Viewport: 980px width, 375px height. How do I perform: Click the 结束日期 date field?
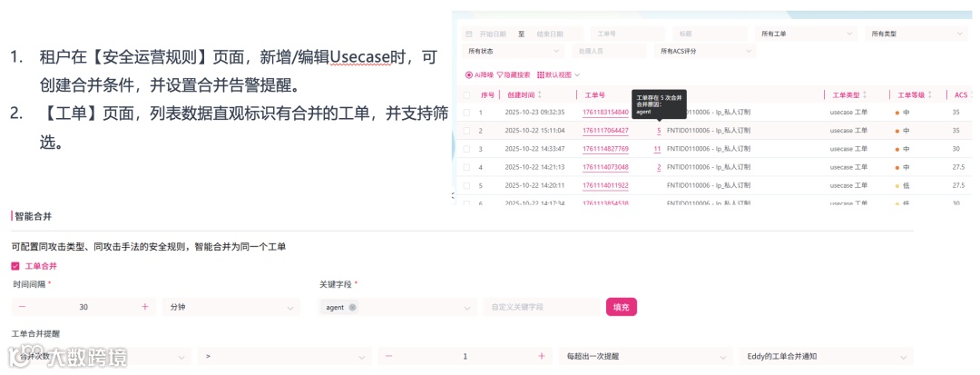coord(550,34)
